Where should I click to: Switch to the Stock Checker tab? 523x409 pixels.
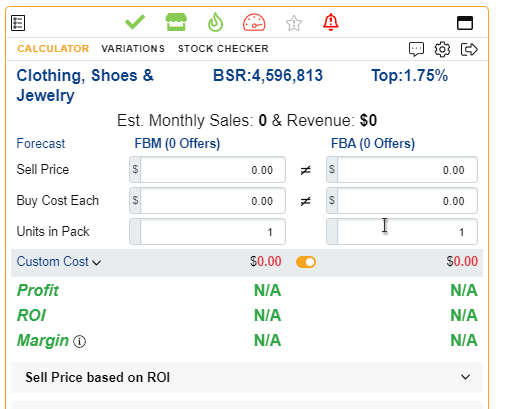(x=223, y=49)
